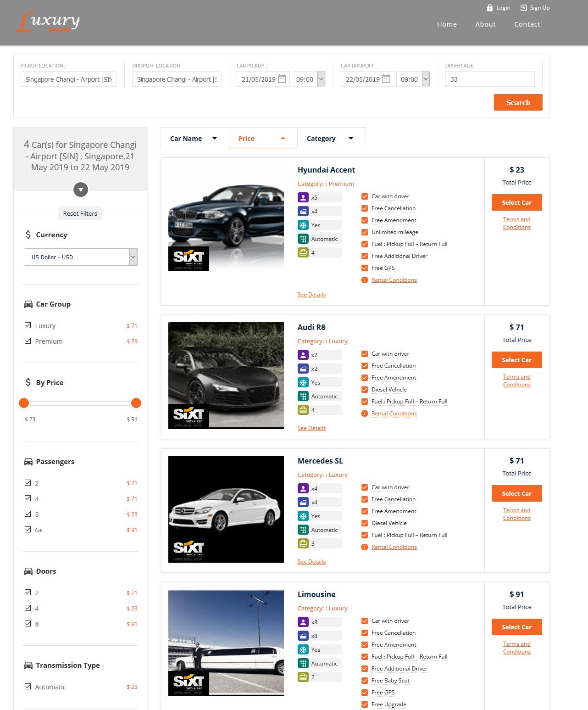Screen dimensions: 588x710
Task: Toggle the 2 doors checkbox
Action: [28, 593]
